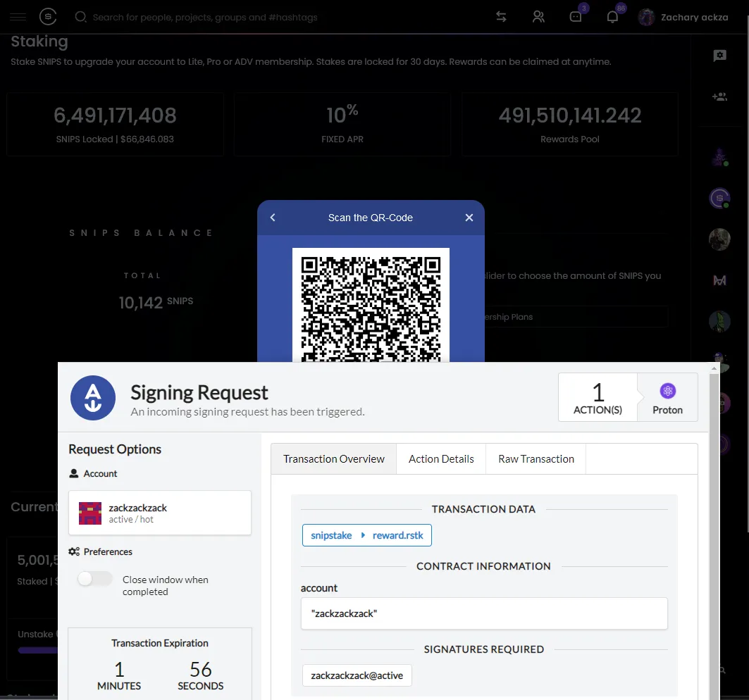This screenshot has height=700, width=749.
Task: Click the Staking page heading
Action: [39, 42]
